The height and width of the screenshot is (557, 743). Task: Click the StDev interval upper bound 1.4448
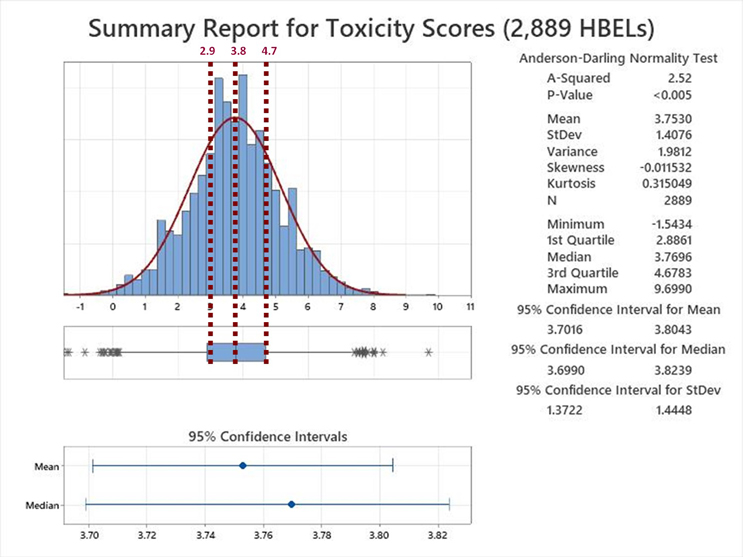[x=674, y=410]
